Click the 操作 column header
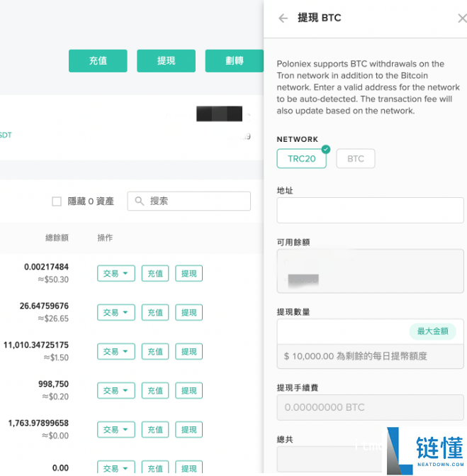Screen dimensions: 467x476 click(105, 238)
